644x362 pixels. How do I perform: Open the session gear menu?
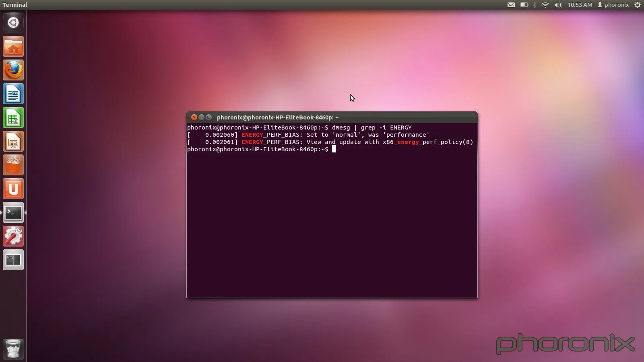[x=637, y=5]
